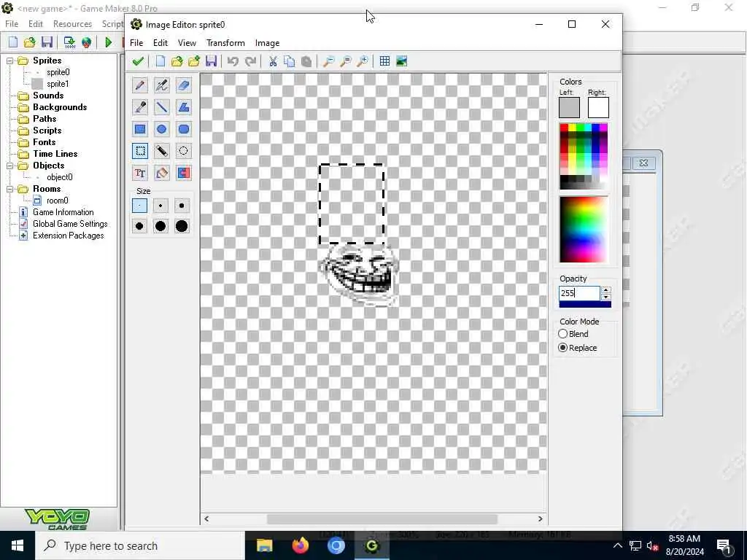Click the Opacity value field
Screen dimensions: 747x560
point(579,293)
